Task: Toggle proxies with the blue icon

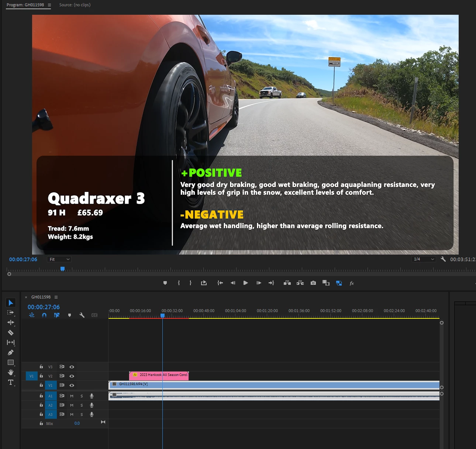Action: pos(339,283)
